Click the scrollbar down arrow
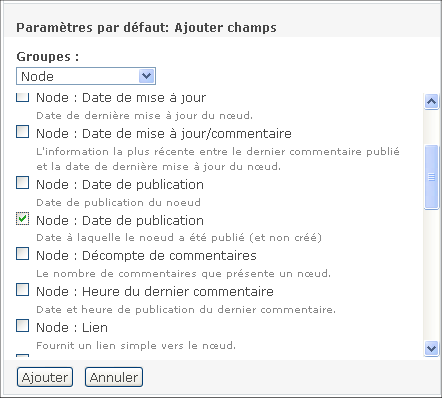 431,349
